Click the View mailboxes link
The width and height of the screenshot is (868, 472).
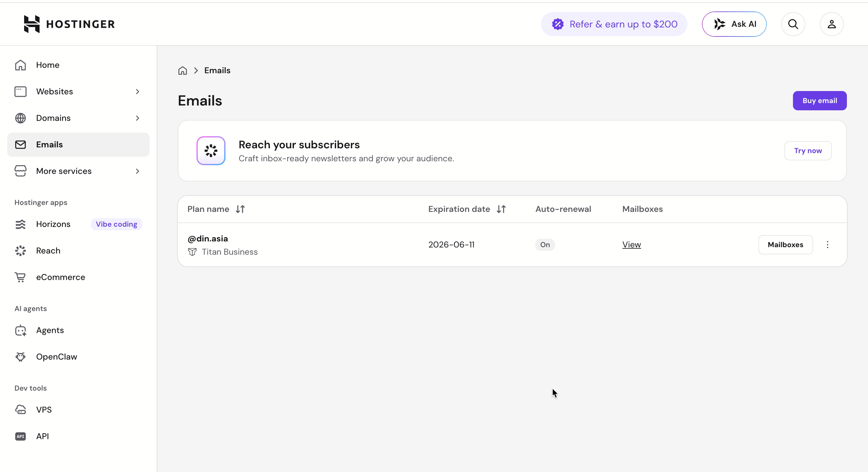631,245
